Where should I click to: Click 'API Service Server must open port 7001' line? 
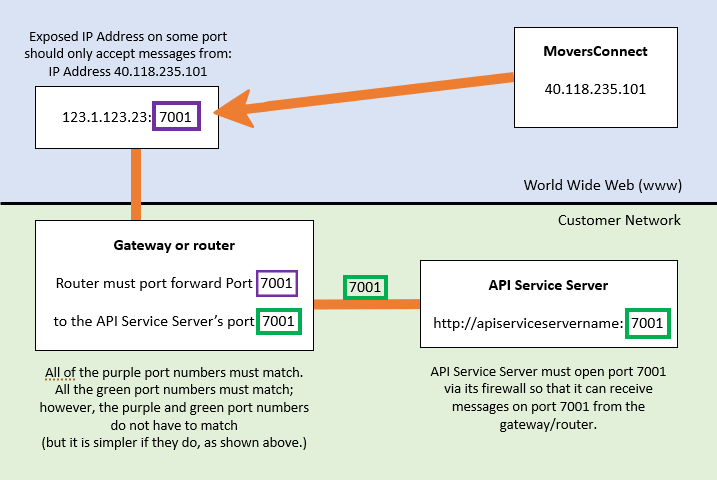(x=548, y=372)
